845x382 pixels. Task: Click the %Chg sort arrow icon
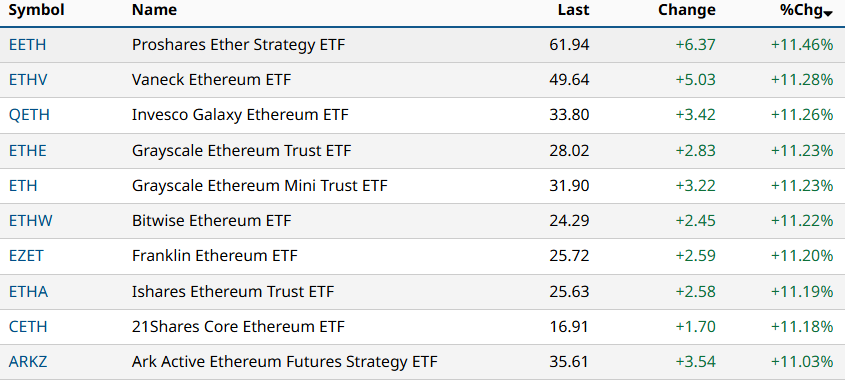828,14
